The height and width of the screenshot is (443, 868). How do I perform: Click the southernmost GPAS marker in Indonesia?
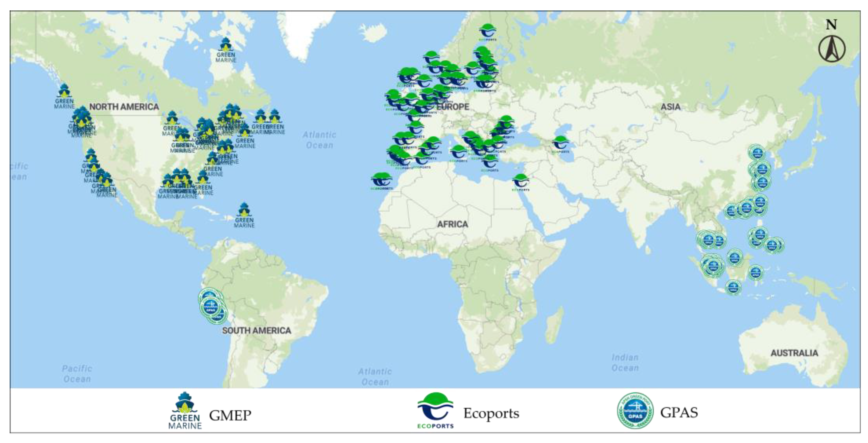click(x=733, y=287)
